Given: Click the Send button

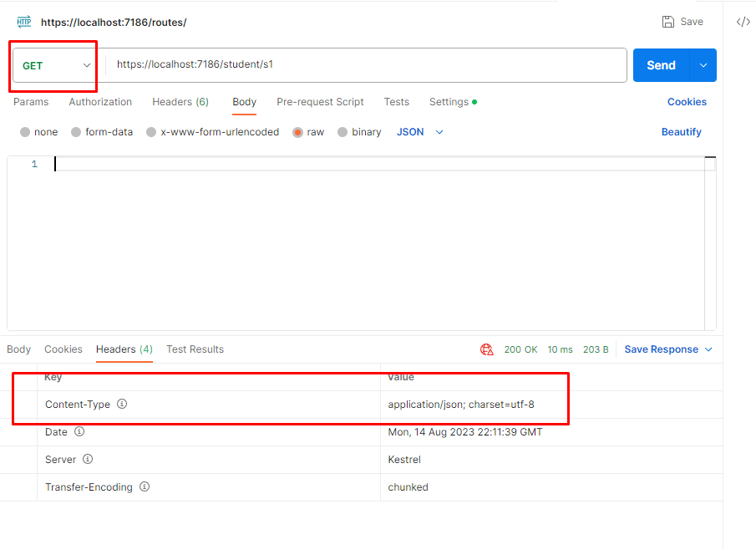Looking at the screenshot, I should tap(661, 65).
